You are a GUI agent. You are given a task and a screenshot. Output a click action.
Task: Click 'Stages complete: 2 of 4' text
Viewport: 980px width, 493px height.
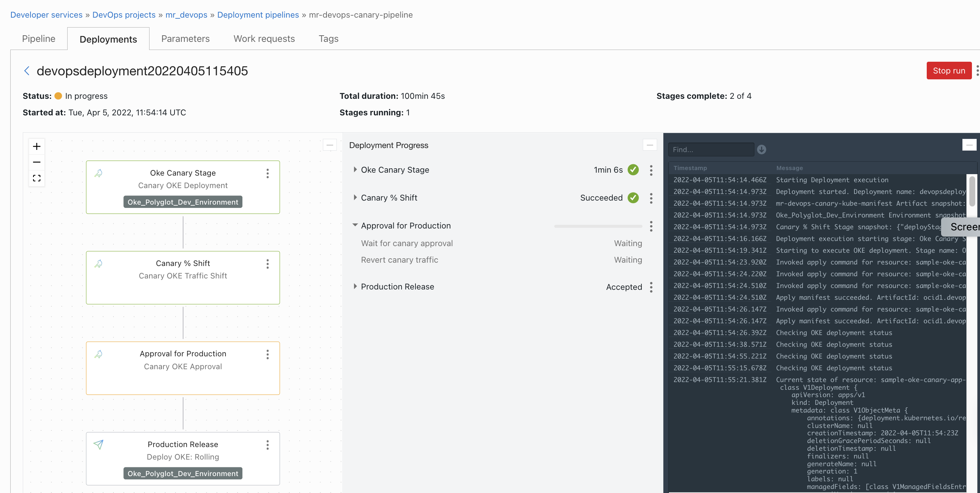coord(704,96)
